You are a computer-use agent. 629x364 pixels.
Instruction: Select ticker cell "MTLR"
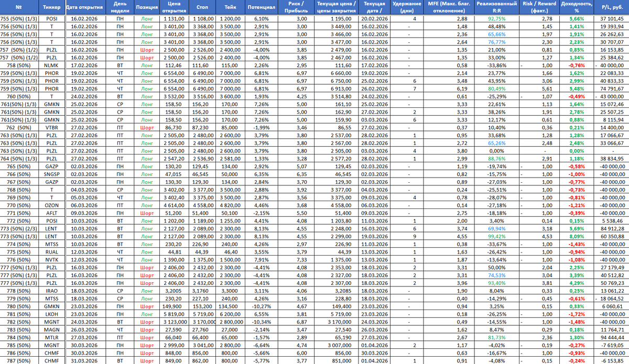[51, 338]
